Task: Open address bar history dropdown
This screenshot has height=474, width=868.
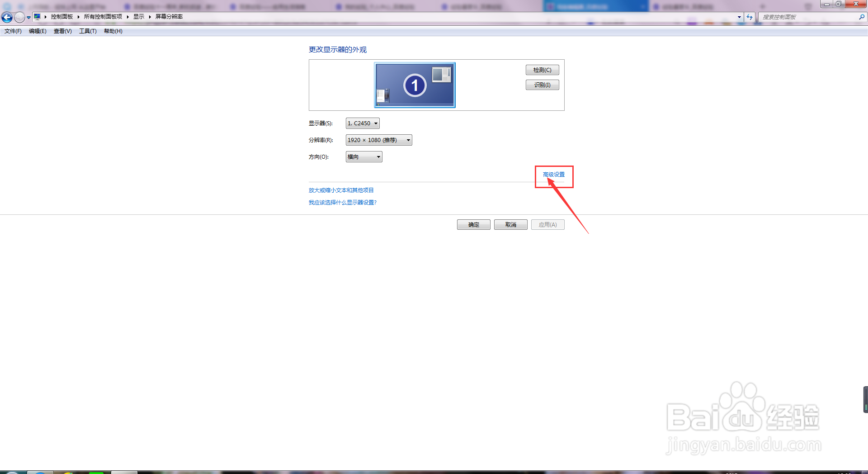Action: click(739, 17)
